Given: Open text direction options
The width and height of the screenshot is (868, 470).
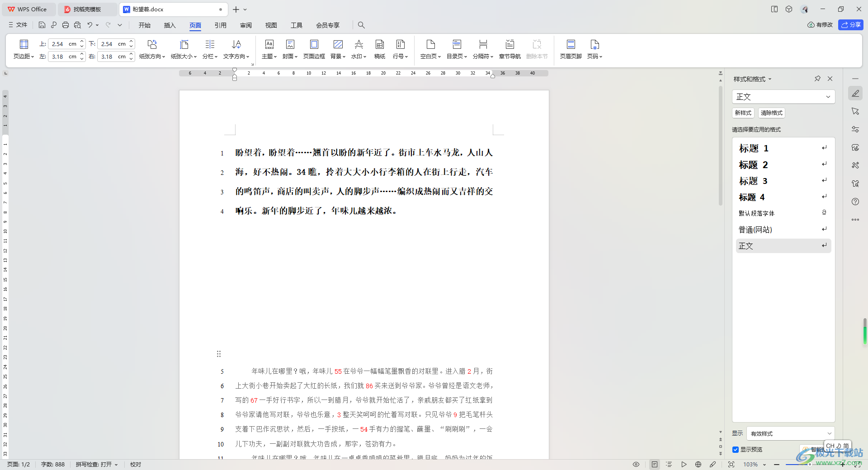Looking at the screenshot, I should tap(236, 49).
